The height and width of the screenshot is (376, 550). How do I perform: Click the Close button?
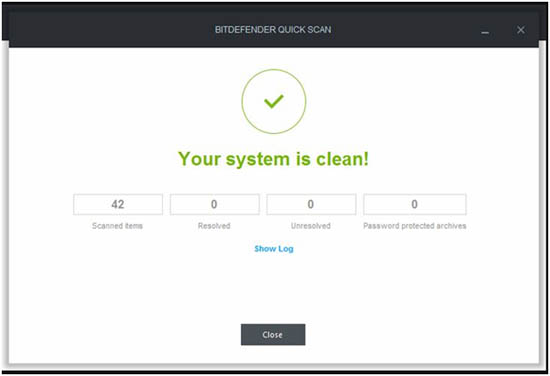(x=273, y=335)
